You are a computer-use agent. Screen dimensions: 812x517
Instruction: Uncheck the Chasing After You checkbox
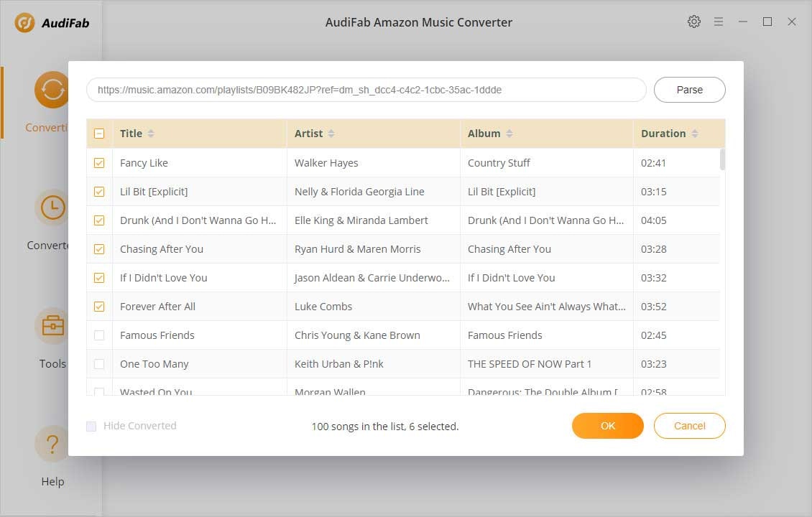[x=99, y=249]
